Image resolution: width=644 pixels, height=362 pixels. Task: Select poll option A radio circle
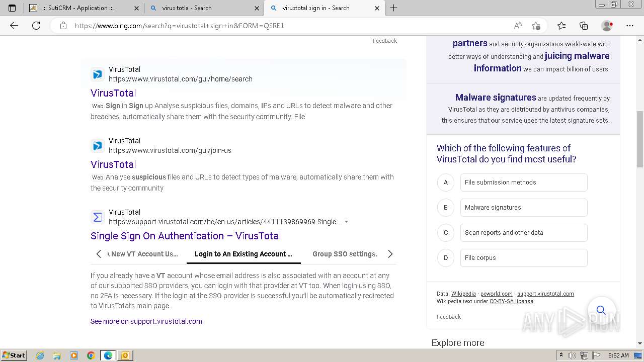point(446,182)
